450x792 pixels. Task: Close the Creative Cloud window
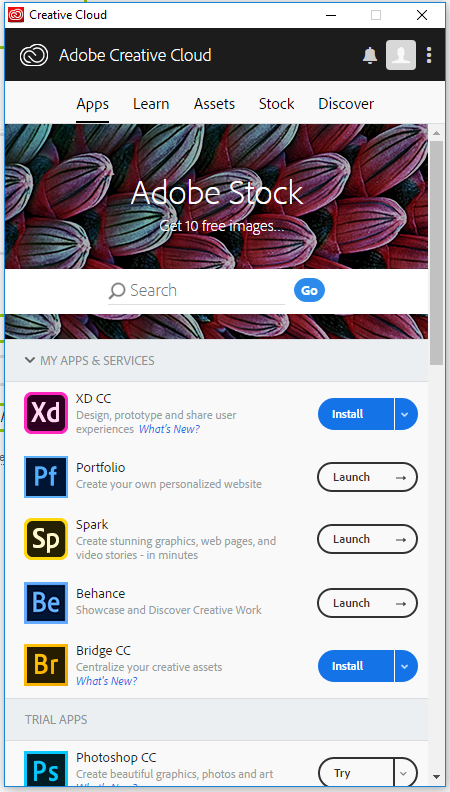point(422,15)
